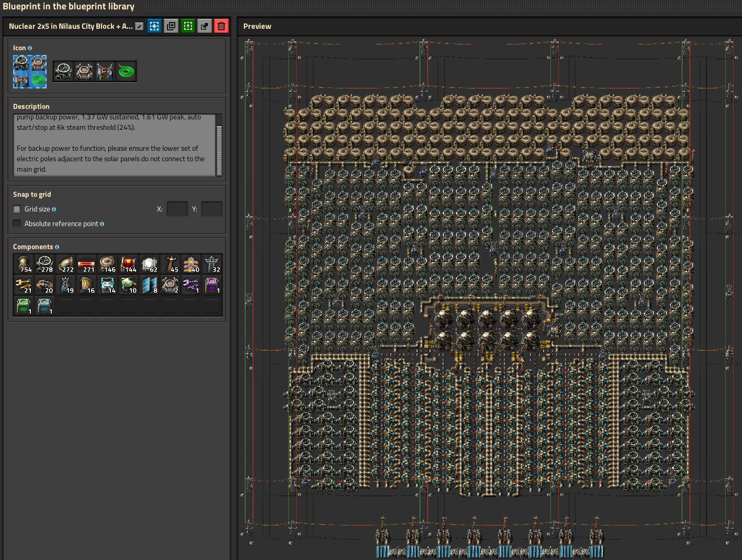Screen dimensions: 742x560
Task: Click the heat pipe component showing 271
Action: (x=86, y=264)
